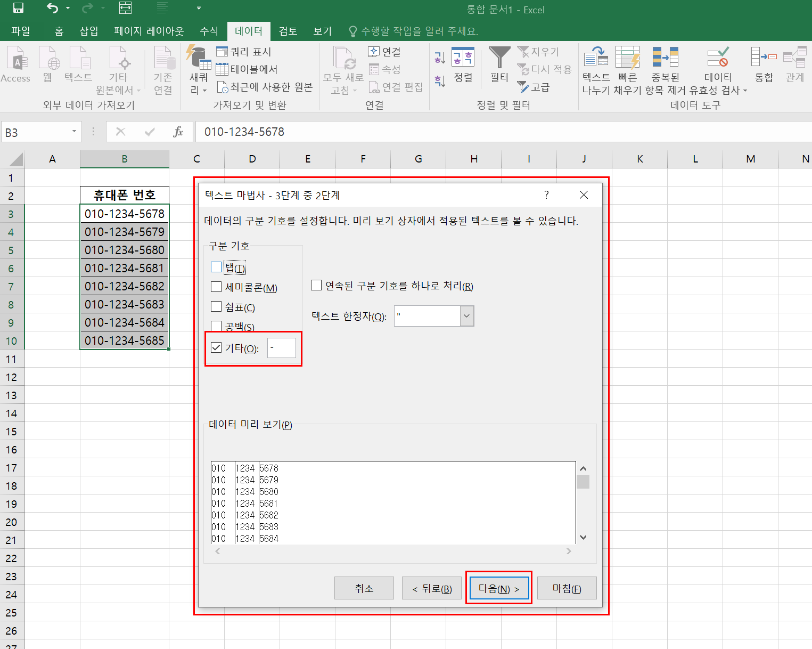Save the workbook with the floppy disk icon
The width and height of the screenshot is (812, 649).
coord(18,8)
